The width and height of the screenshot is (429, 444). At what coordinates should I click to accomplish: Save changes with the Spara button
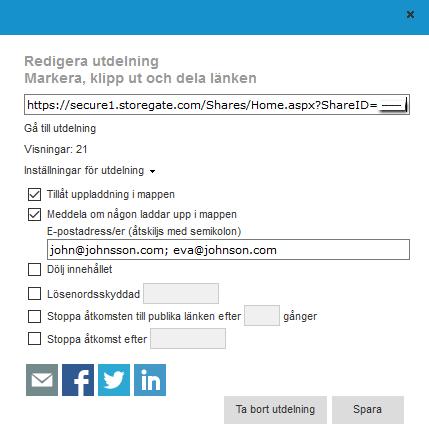click(368, 410)
